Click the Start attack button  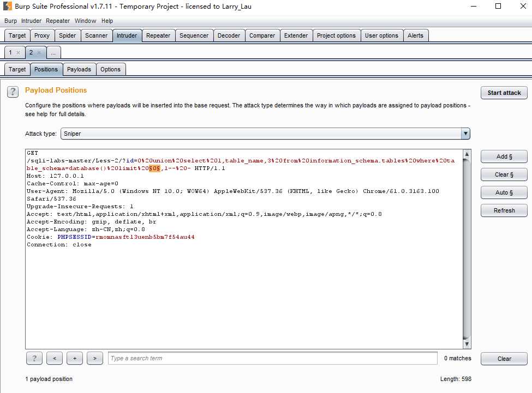[x=504, y=93]
